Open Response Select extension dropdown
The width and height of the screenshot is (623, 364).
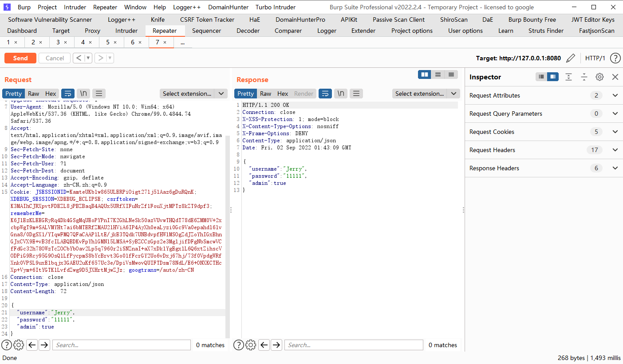tap(426, 94)
